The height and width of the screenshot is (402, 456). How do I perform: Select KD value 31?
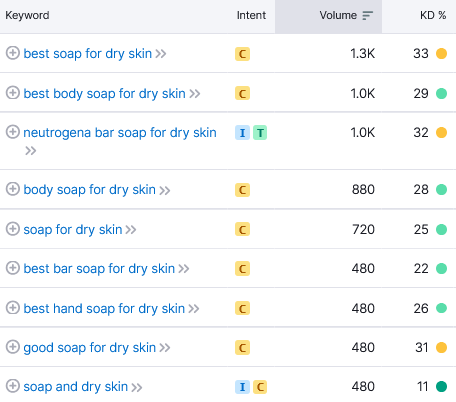(422, 348)
